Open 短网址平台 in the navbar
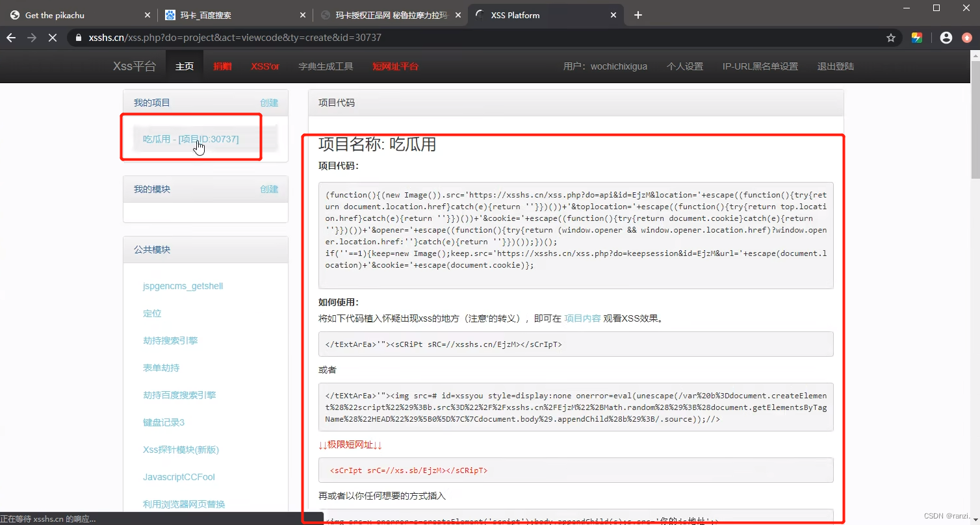 coord(395,66)
